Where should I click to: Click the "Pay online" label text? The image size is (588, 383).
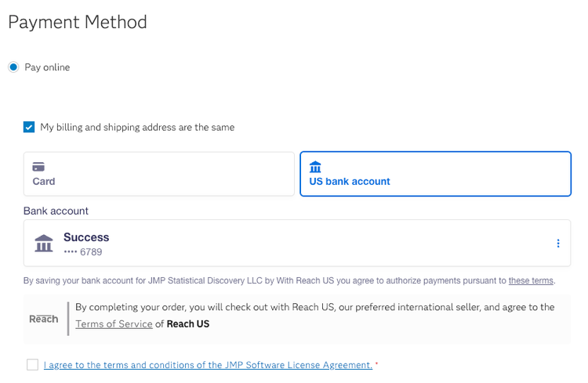tap(47, 67)
